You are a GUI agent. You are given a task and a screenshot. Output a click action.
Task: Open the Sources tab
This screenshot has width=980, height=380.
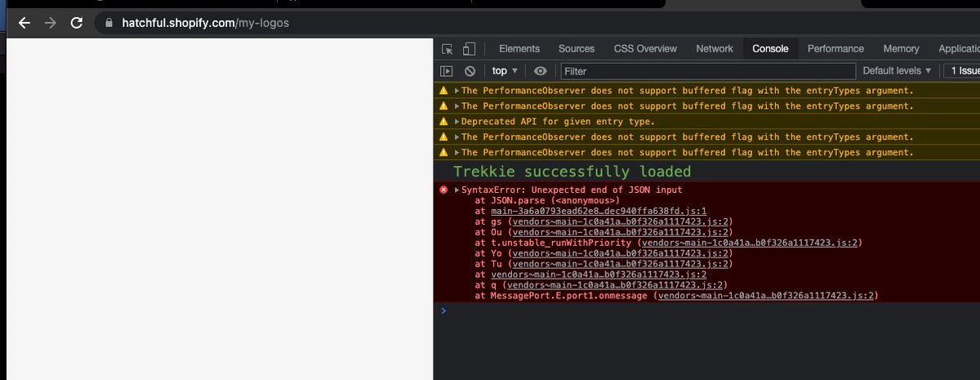click(x=577, y=49)
